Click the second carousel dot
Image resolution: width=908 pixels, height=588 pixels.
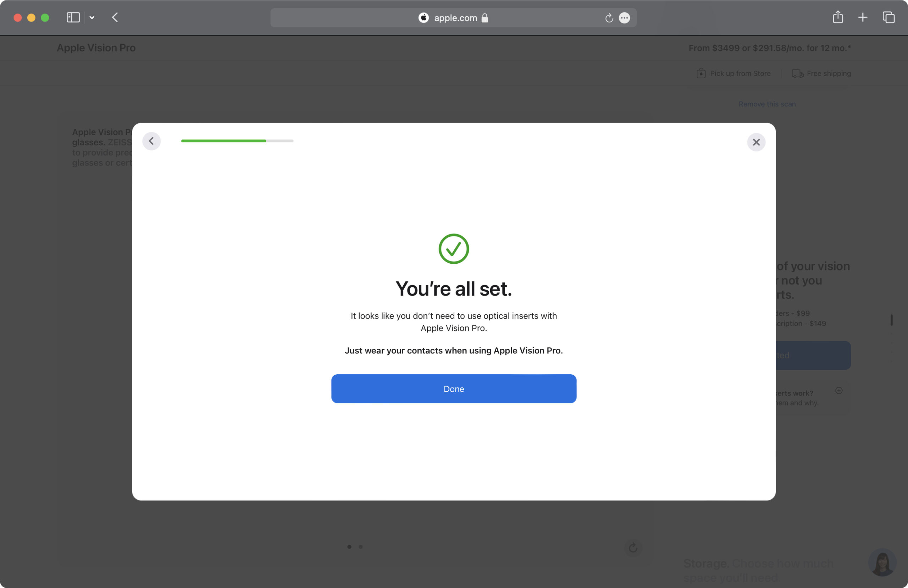point(360,547)
